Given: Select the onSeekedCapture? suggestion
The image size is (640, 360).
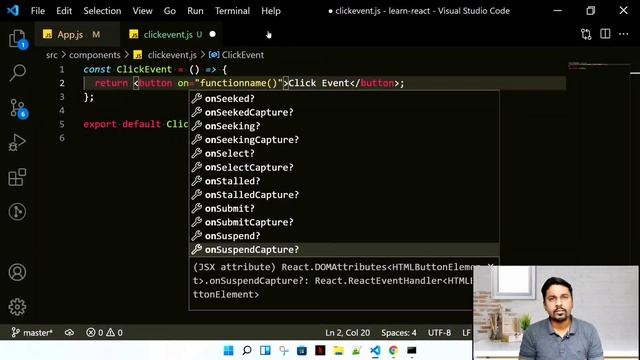Looking at the screenshot, I should tap(344, 112).
